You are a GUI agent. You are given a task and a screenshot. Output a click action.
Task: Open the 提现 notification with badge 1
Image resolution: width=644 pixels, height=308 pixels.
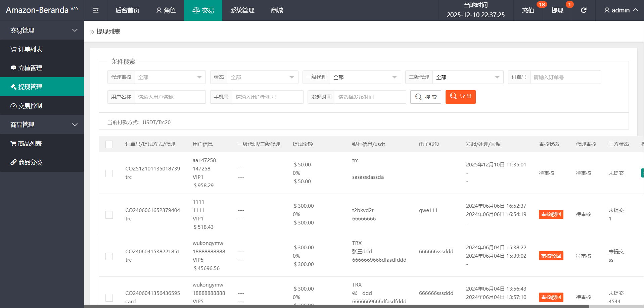557,10
